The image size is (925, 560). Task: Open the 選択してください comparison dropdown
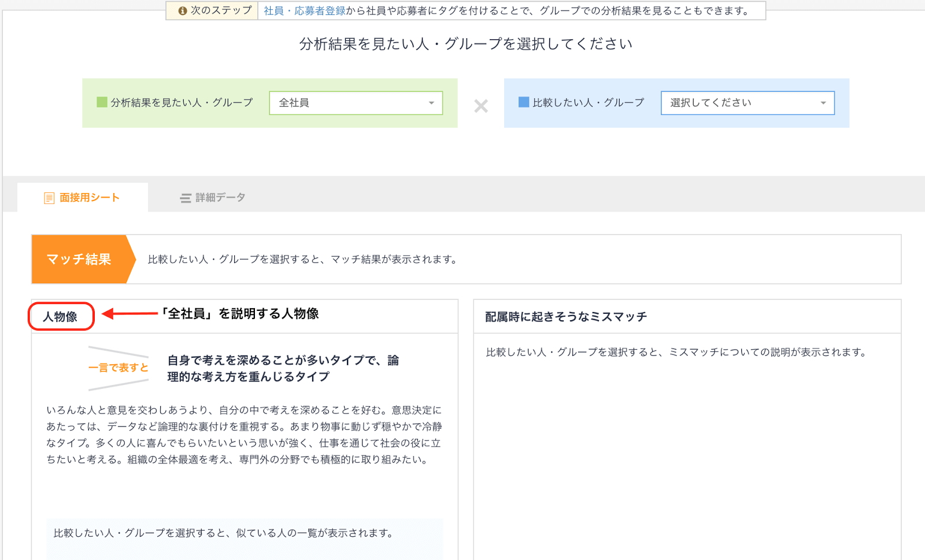click(x=747, y=103)
